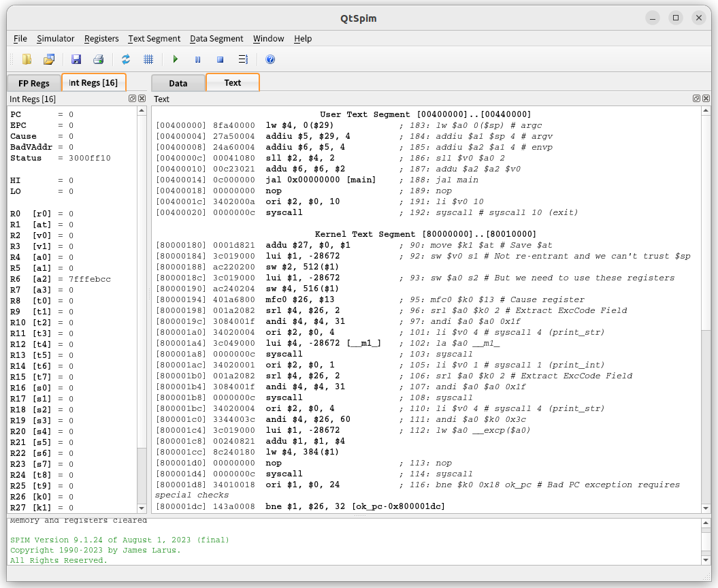Open the Text Segment menu

coord(154,39)
